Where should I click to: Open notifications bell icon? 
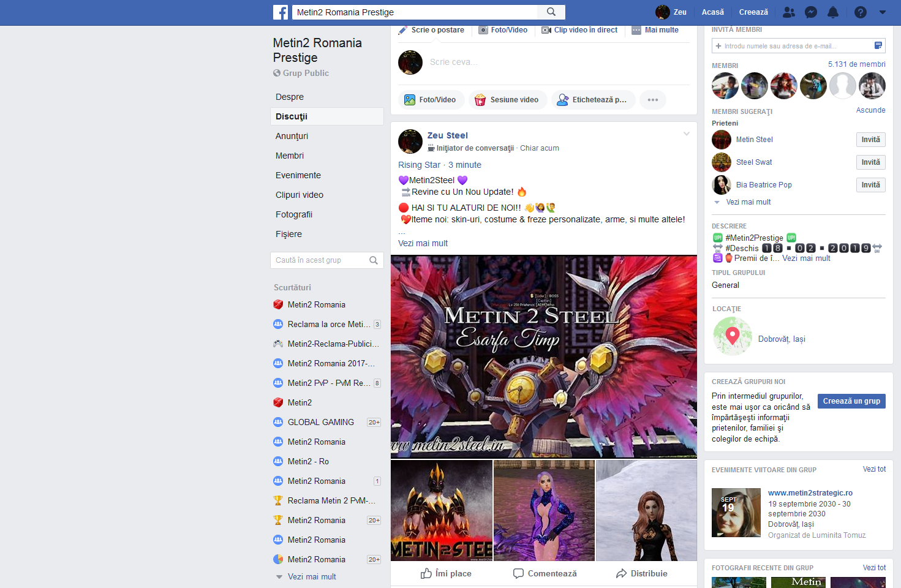click(833, 12)
